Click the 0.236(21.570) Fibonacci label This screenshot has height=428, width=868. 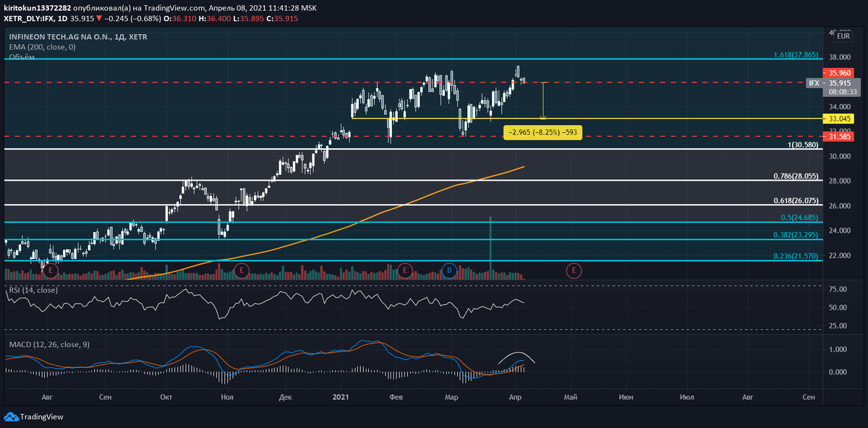click(796, 256)
